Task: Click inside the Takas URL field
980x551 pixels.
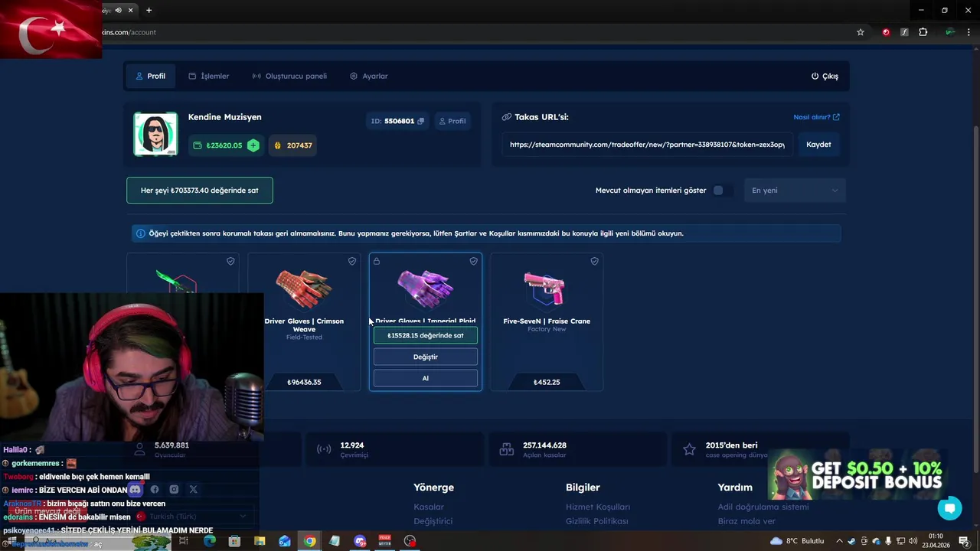Action: (646, 144)
